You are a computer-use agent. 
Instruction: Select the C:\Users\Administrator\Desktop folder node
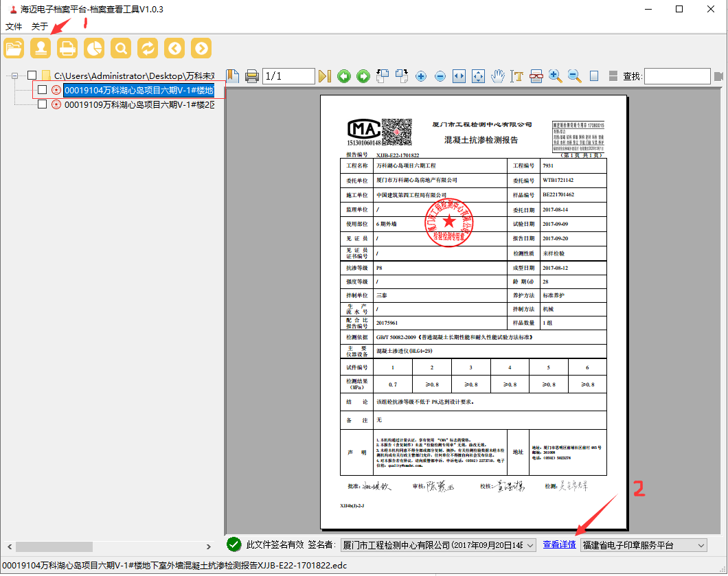[x=134, y=76]
